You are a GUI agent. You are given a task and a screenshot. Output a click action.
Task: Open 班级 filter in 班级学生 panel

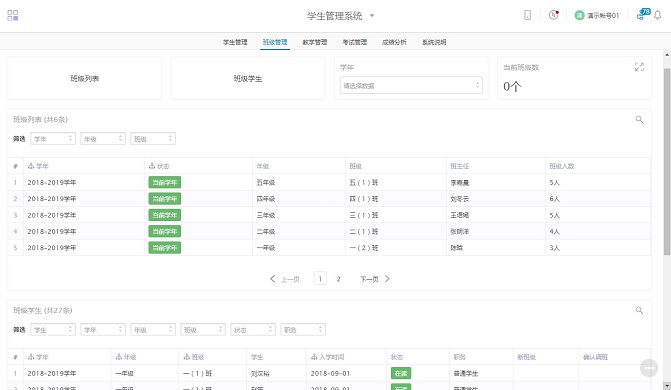203,330
